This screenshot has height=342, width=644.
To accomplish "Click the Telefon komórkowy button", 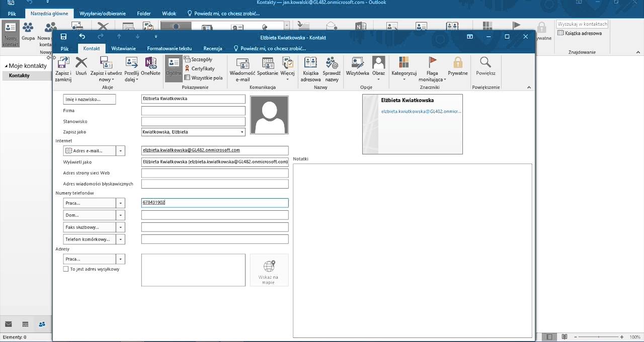I will [x=90, y=239].
